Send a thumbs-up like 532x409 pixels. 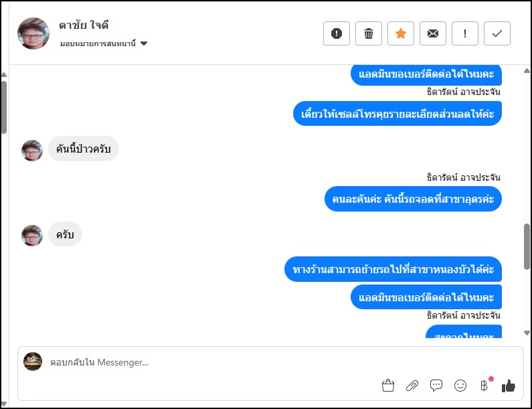pyautogui.click(x=509, y=385)
